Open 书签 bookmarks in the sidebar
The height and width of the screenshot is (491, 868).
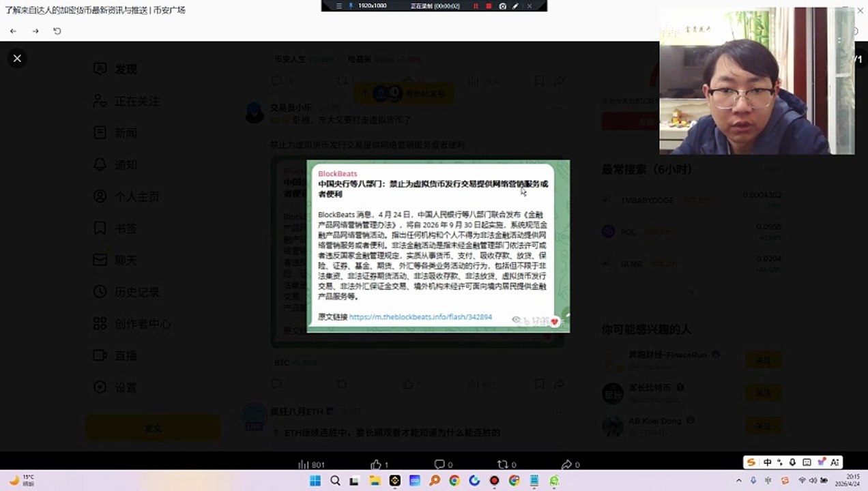tap(116, 228)
